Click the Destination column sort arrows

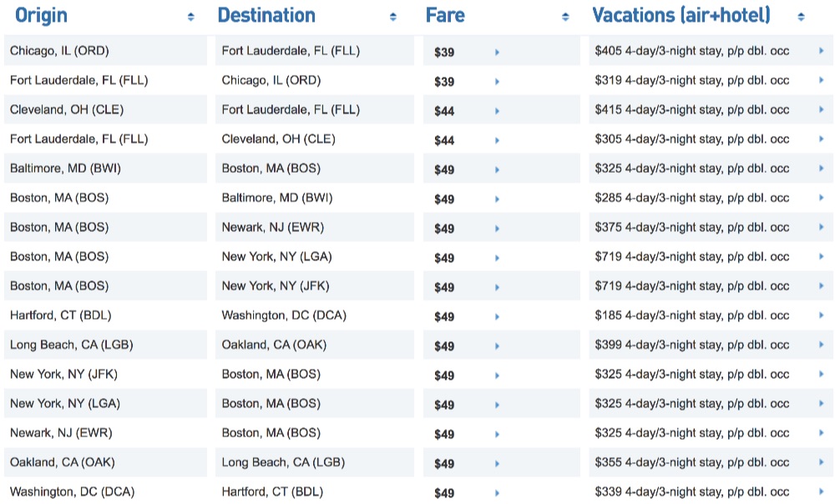393,17
